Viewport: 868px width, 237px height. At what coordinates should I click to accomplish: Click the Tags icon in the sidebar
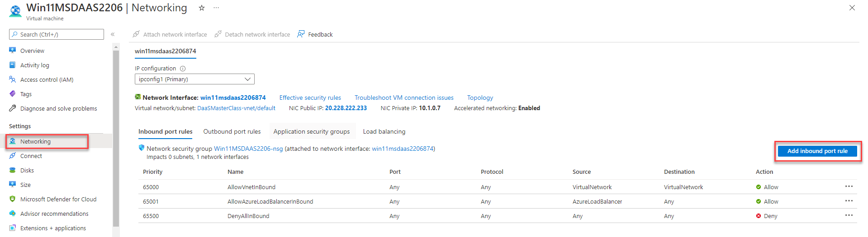[x=13, y=94]
